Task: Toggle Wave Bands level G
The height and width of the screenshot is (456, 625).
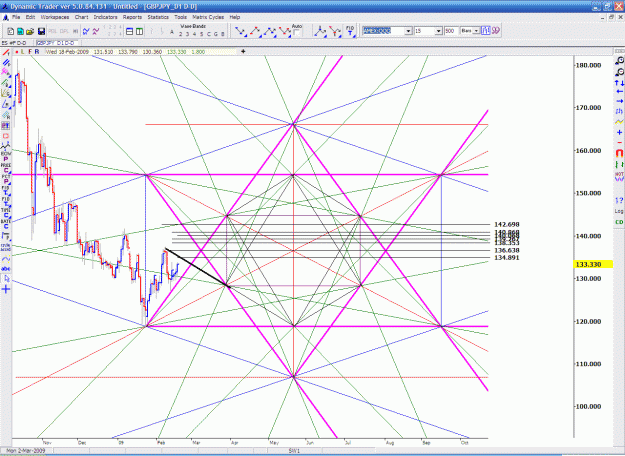Action: pos(216,34)
